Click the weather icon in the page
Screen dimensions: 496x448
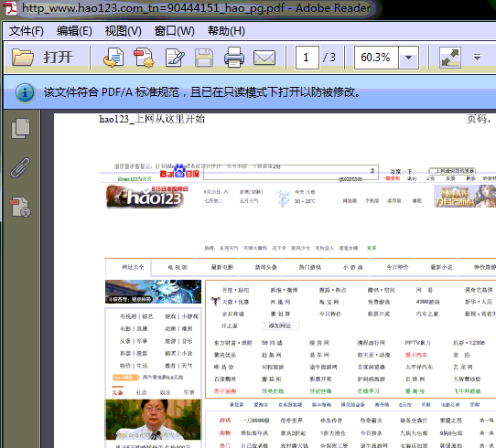click(283, 197)
